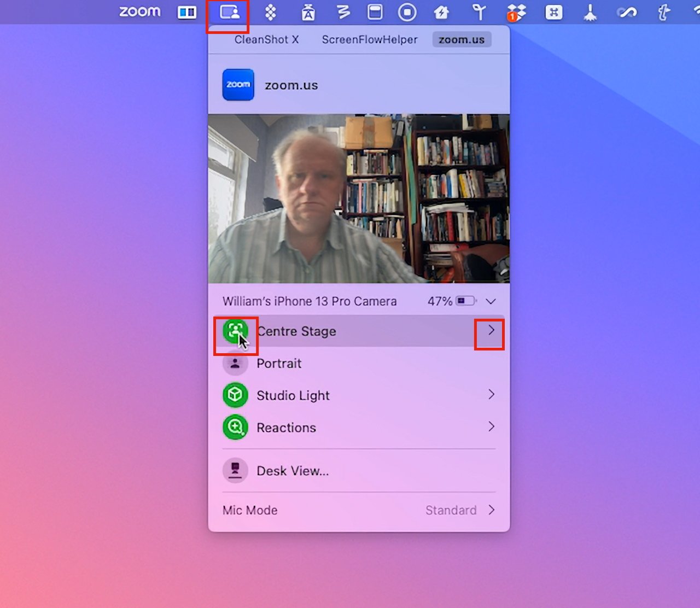Screen dimensions: 700x608
Task: Expand Centre Stage options chevron
Action: [491, 330]
